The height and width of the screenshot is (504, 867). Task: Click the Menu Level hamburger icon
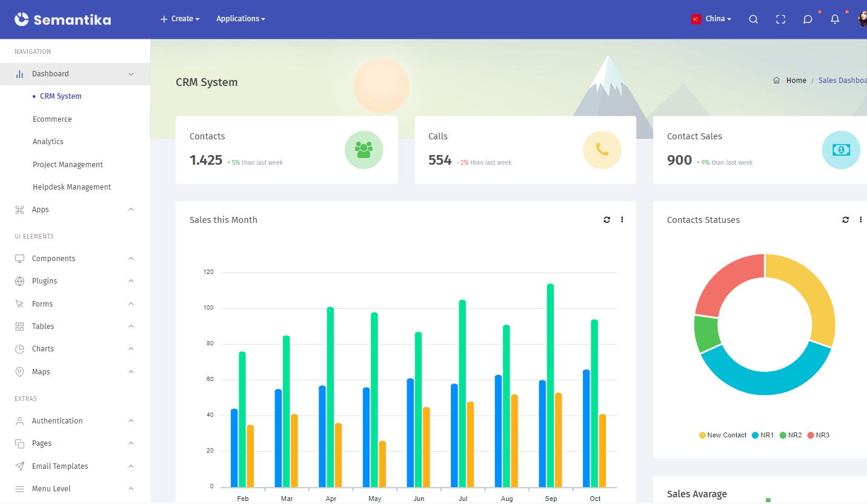pyautogui.click(x=19, y=489)
